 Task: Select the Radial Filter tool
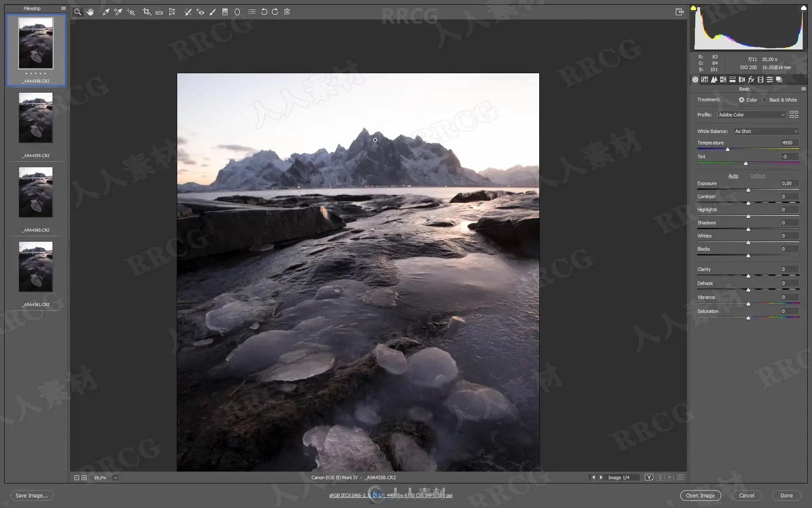point(237,12)
